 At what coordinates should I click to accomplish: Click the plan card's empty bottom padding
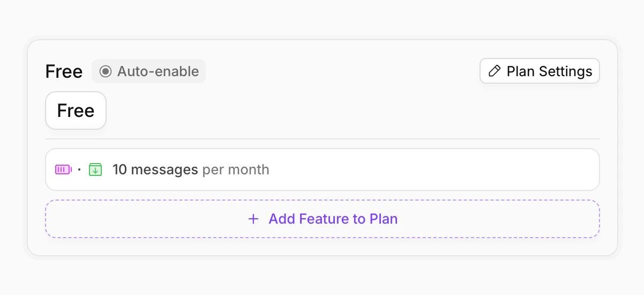pyautogui.click(x=321, y=247)
